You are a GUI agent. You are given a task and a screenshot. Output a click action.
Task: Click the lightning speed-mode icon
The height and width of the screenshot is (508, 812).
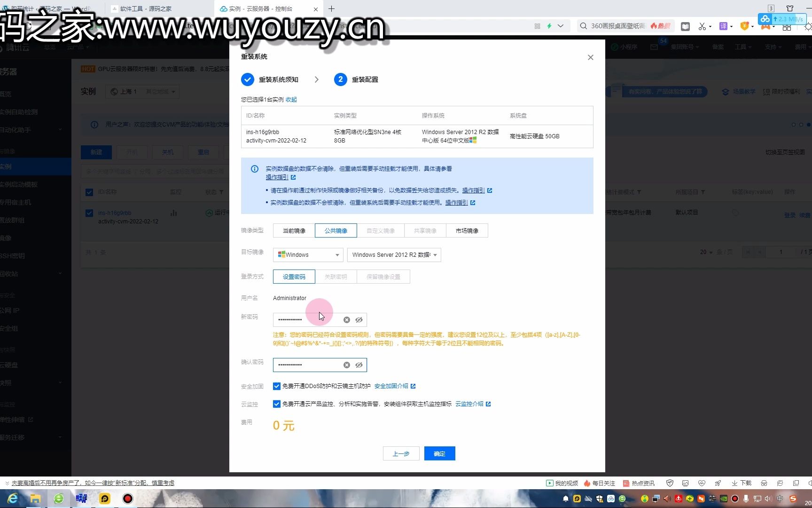(x=549, y=26)
